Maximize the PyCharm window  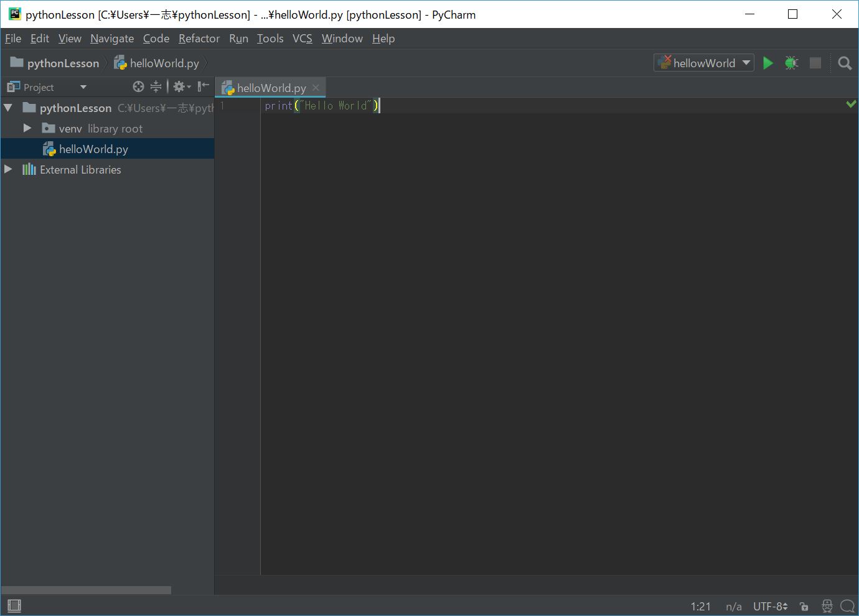click(x=793, y=14)
